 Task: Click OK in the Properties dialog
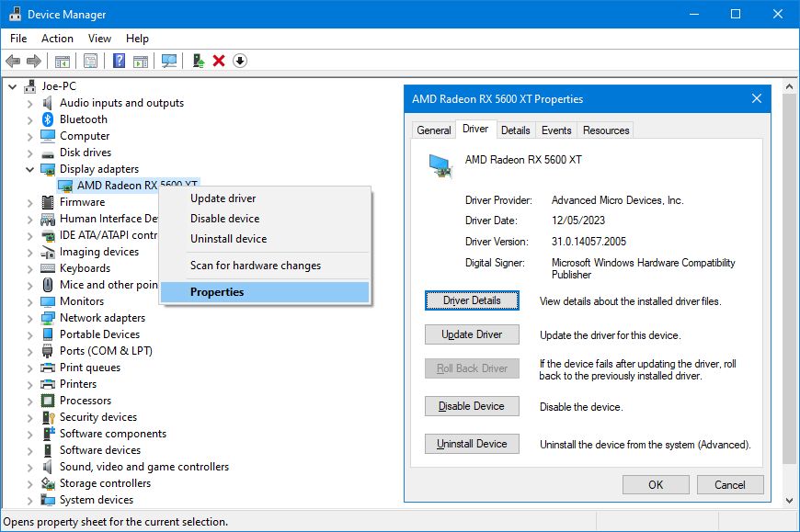click(x=656, y=484)
